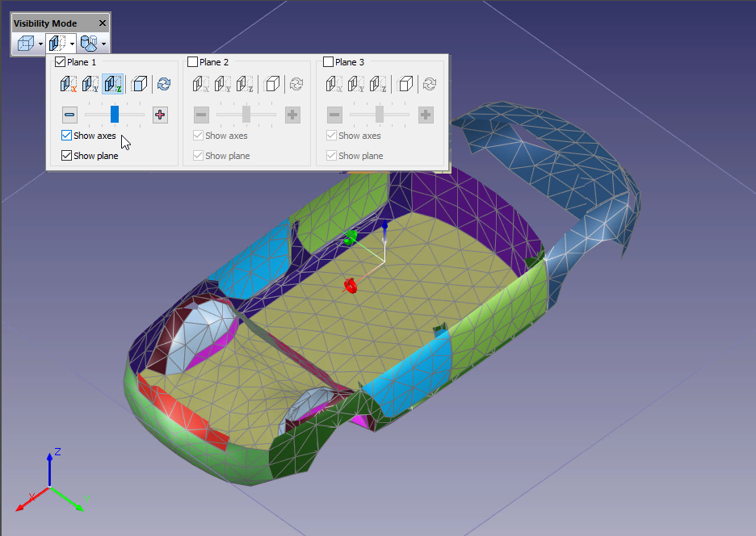Screen dimensions: 756x536
Task: Expand the cutting plane mode dropdown arrow
Action: pos(72,44)
